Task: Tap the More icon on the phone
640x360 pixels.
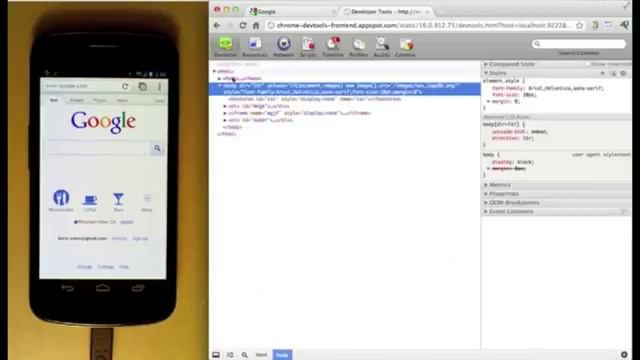Action: click(x=147, y=199)
